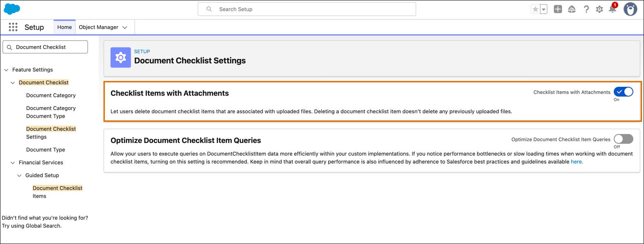This screenshot has height=244, width=644.
Task: Select Document Checklist Settings in sidebar
Action: [51, 133]
